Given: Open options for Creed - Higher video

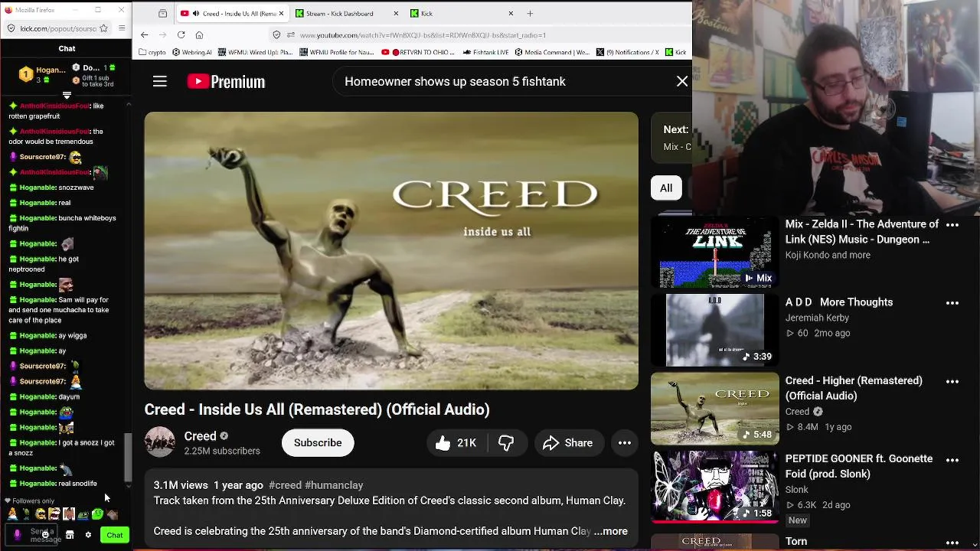Looking at the screenshot, I should tap(952, 381).
